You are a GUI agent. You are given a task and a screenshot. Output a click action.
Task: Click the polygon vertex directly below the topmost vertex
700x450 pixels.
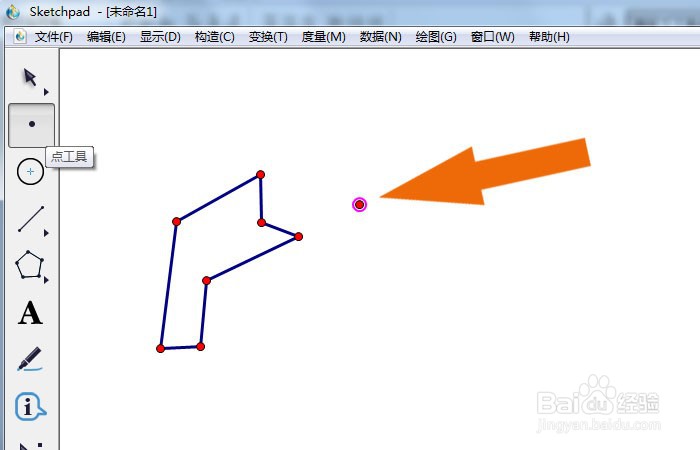262,222
